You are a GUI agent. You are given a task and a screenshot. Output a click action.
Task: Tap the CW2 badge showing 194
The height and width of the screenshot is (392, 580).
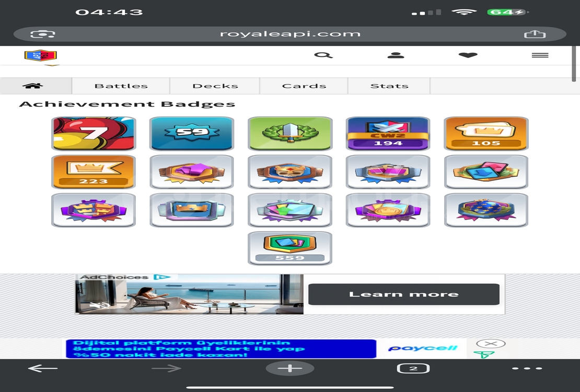(x=388, y=134)
